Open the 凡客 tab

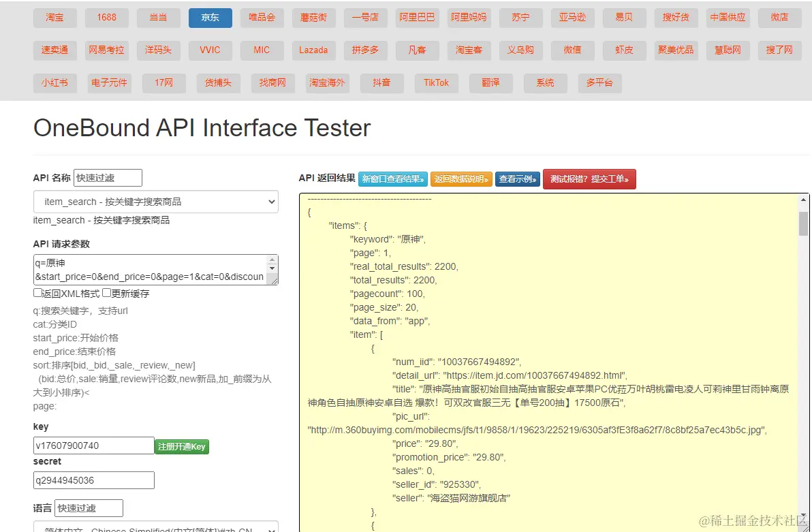[x=418, y=50]
